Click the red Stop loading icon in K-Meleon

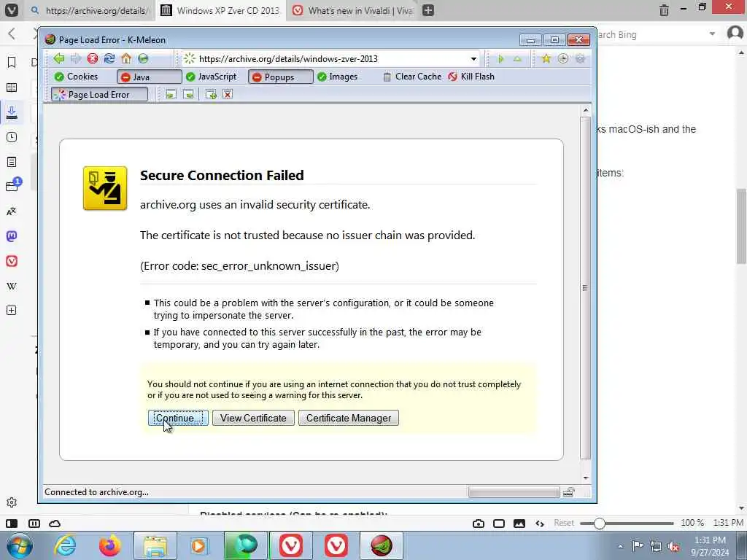93,58
